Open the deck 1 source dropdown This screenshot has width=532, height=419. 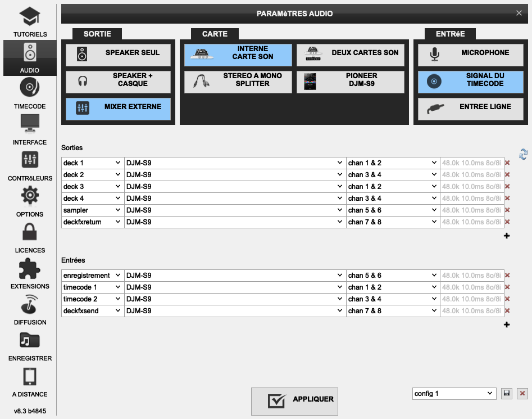(x=93, y=163)
